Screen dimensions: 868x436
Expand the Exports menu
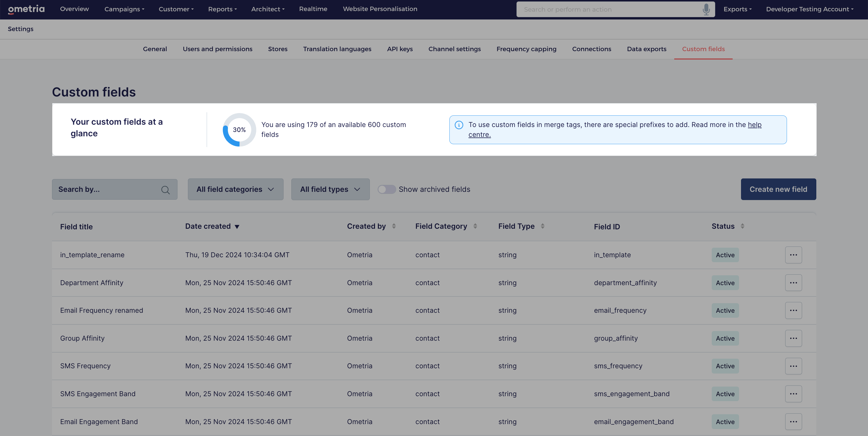point(737,9)
